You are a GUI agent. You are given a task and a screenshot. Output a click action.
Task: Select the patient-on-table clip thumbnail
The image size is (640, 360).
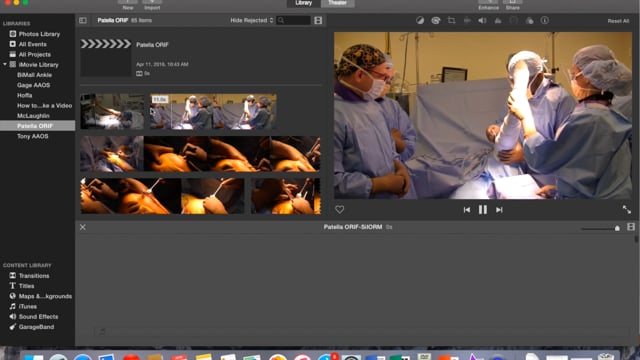[112, 111]
